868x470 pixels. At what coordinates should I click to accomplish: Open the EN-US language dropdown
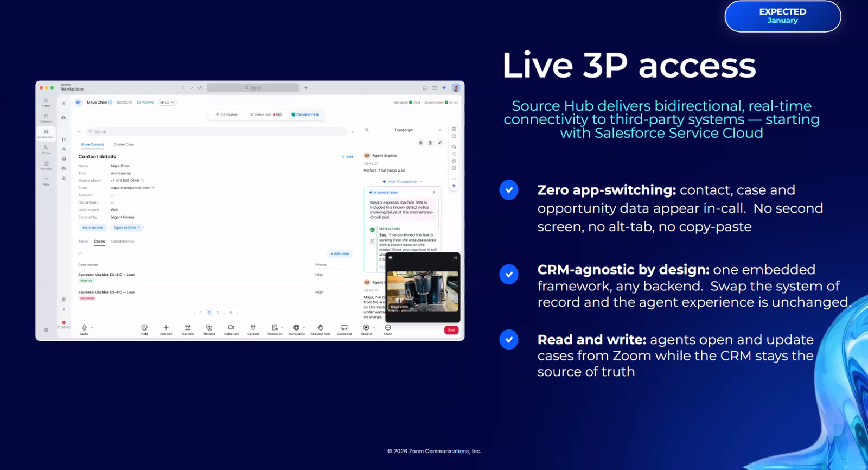pyautogui.click(x=167, y=102)
